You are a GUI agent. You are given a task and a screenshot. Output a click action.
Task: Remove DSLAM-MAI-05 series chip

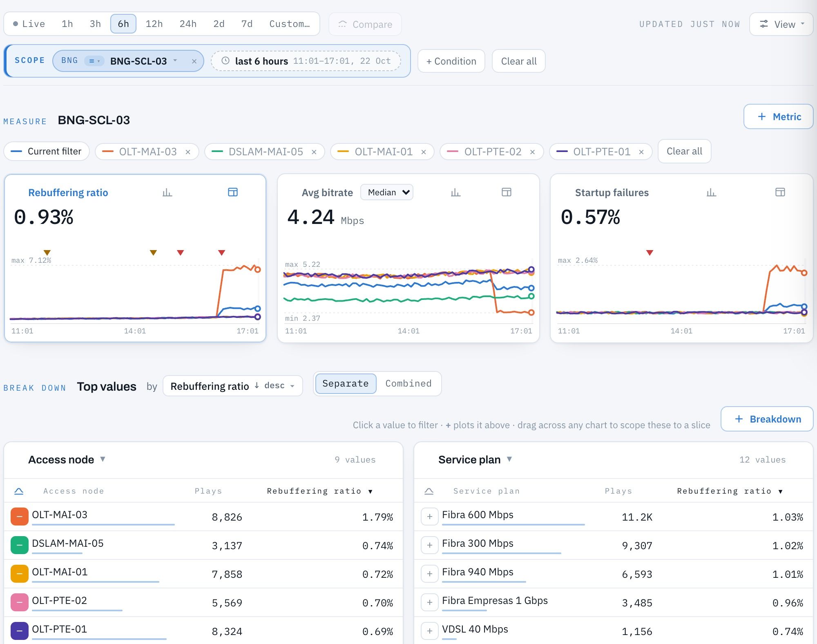(314, 152)
